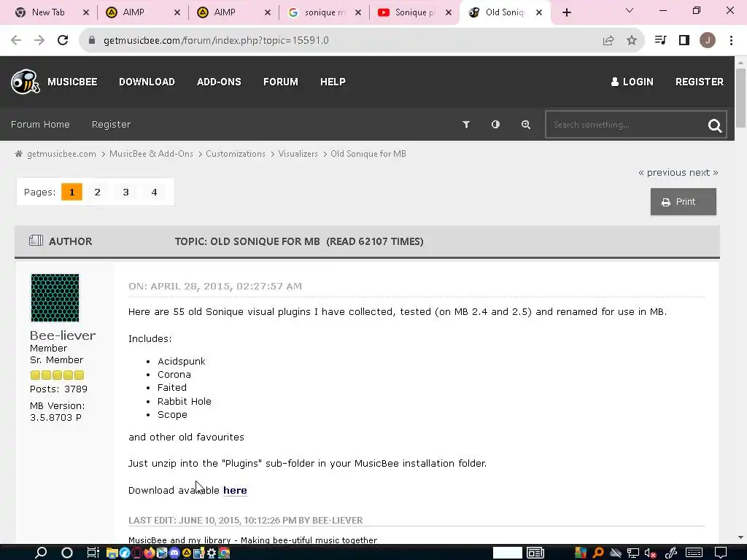Open the notification center icon
747x560 pixels.
(x=721, y=553)
